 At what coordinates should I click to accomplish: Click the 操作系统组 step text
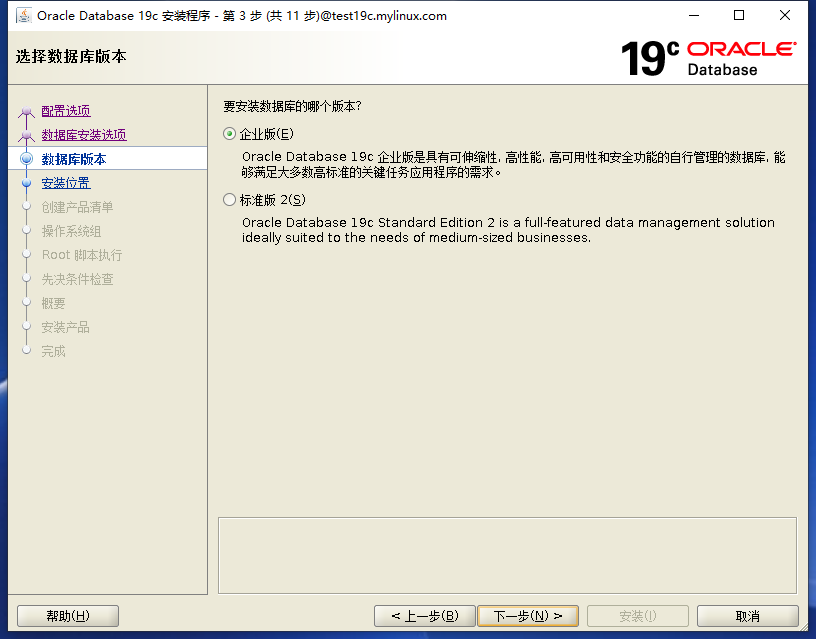71,231
